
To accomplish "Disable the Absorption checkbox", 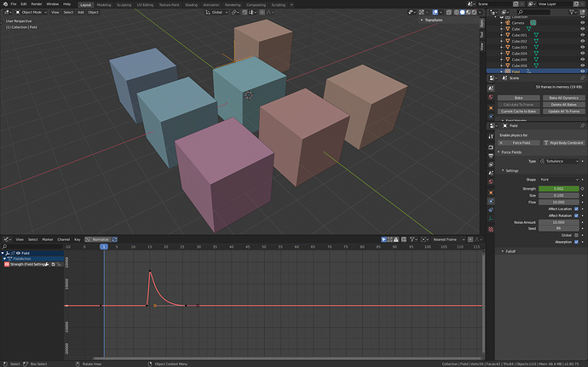I will tap(576, 242).
